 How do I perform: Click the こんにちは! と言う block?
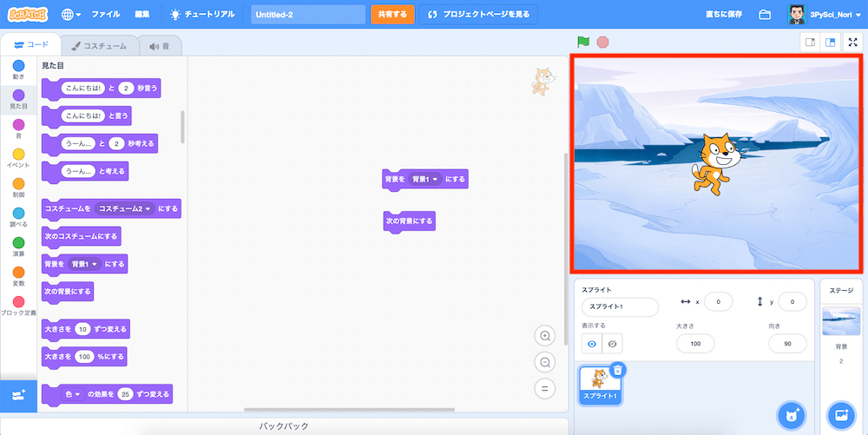pos(86,116)
